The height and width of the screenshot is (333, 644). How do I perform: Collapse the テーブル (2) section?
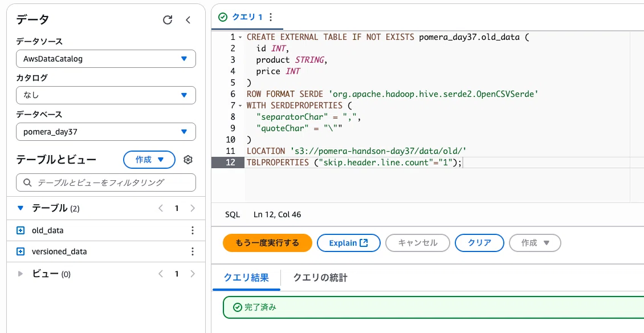(x=21, y=208)
